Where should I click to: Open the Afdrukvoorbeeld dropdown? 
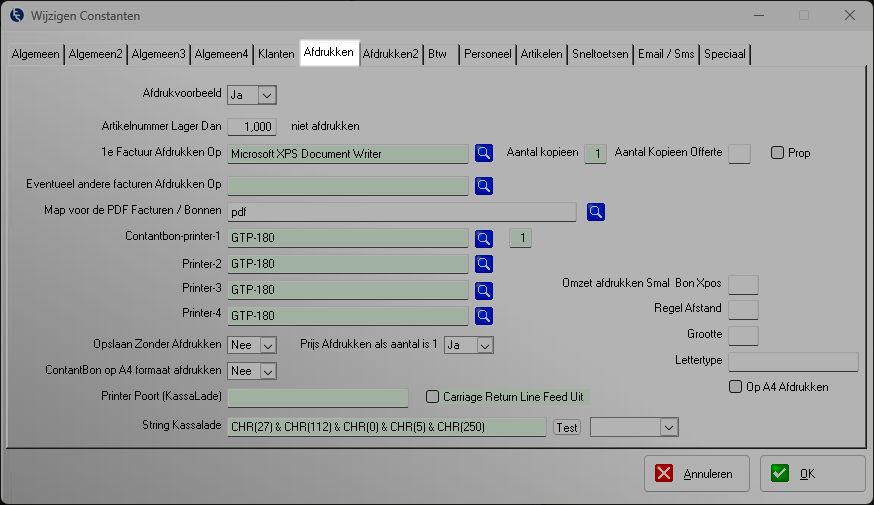pyautogui.click(x=266, y=95)
